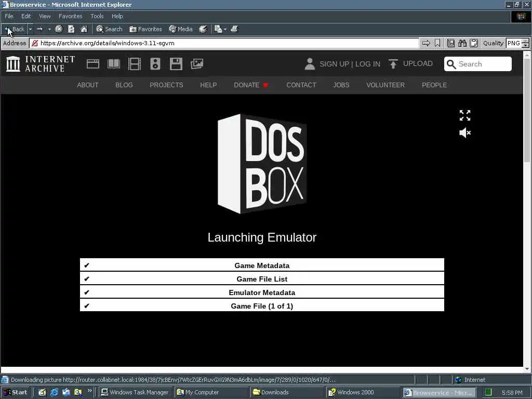Click the clipboard icon
532x399 pixels.
(x=474, y=43)
